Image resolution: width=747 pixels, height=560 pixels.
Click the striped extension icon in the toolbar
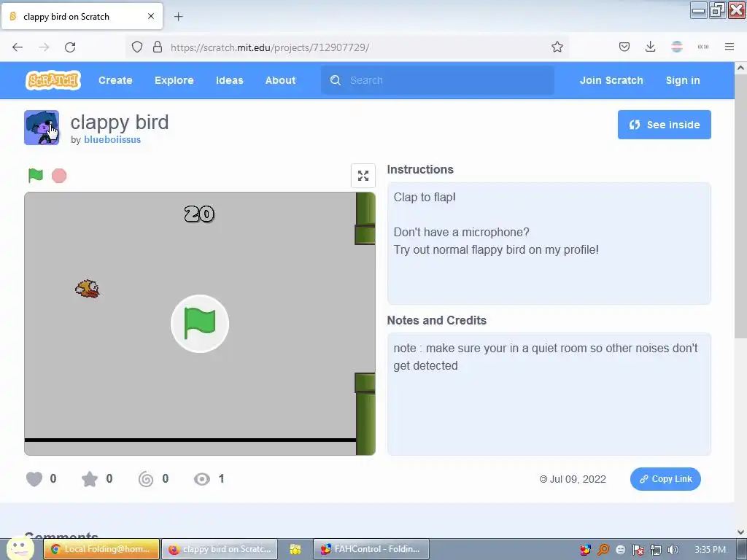(676, 47)
